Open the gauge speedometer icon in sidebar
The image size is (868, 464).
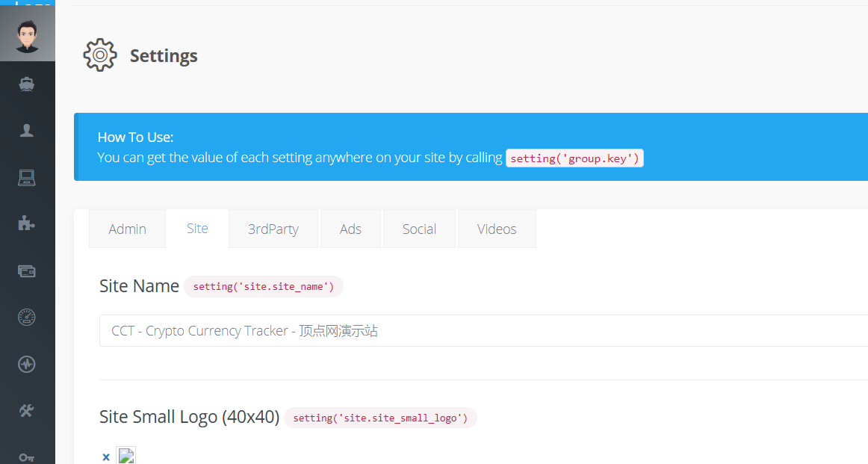coord(27,318)
